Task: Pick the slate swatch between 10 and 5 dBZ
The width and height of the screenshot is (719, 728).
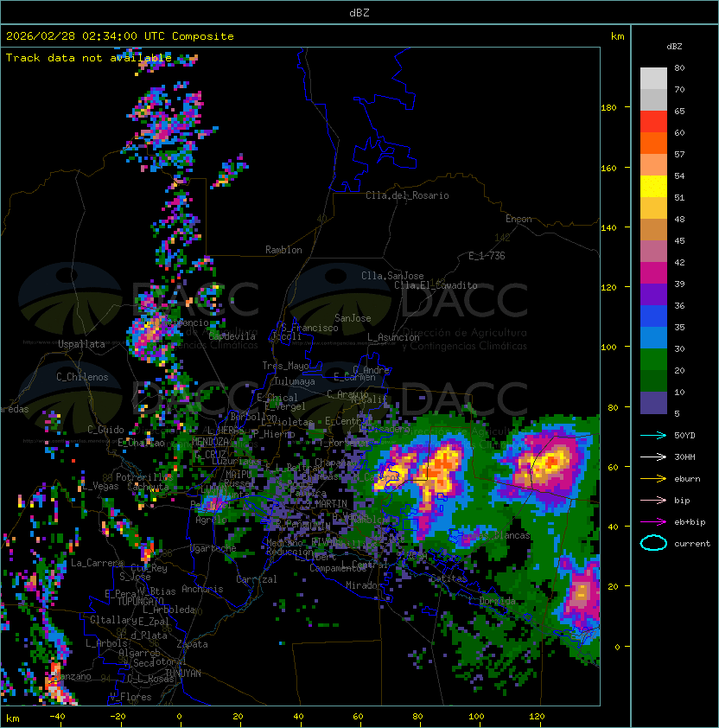Action: pyautogui.click(x=653, y=403)
